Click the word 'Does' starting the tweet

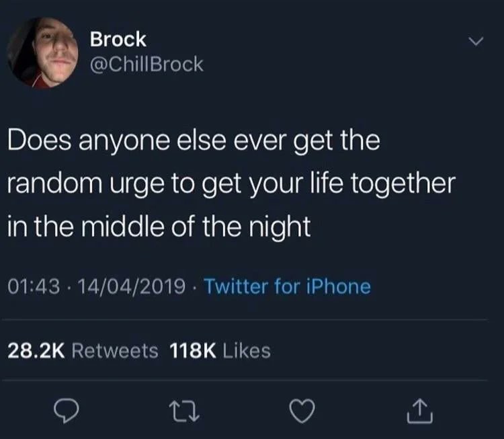[39, 140]
